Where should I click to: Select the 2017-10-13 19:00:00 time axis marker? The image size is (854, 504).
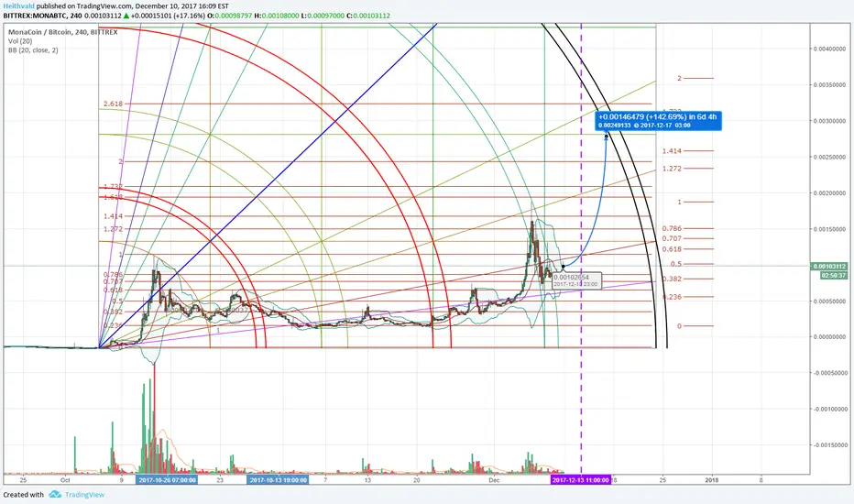(x=279, y=480)
